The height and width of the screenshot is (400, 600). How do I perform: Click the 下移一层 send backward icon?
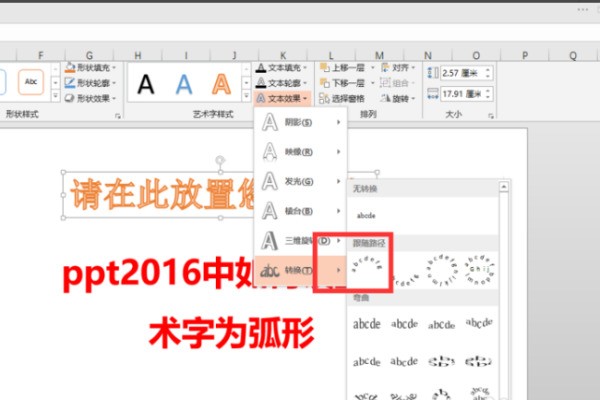[x=324, y=83]
